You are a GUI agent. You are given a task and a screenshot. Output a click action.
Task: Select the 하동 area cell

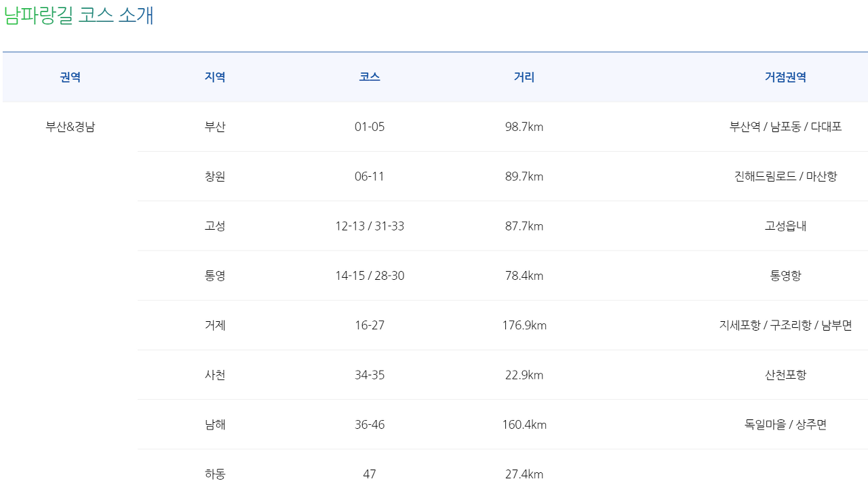(x=215, y=474)
